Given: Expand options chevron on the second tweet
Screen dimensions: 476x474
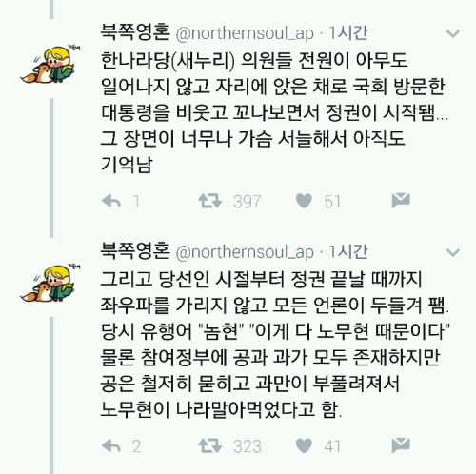Looking at the screenshot, I should pos(453,252).
